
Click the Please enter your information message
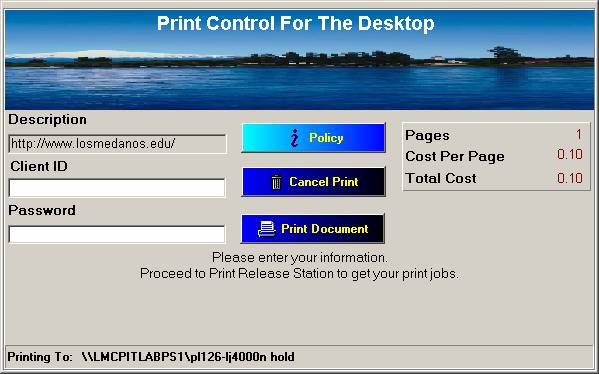pos(300,257)
